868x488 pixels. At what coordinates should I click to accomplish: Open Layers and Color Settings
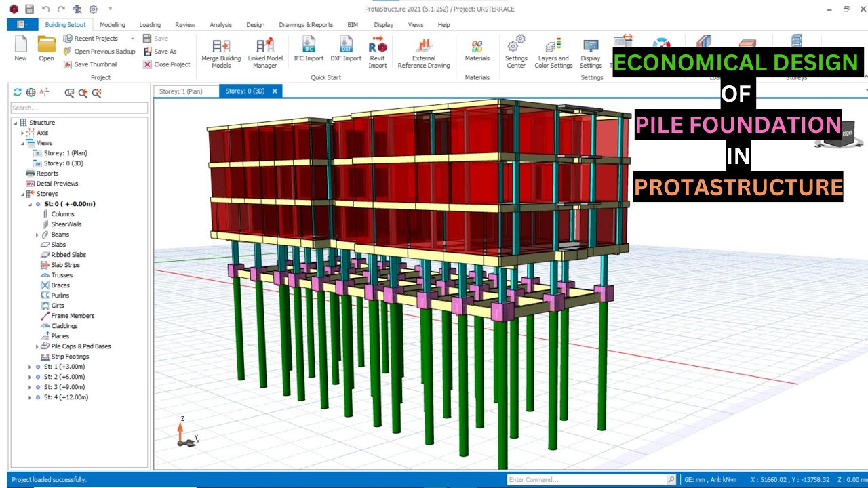click(553, 52)
